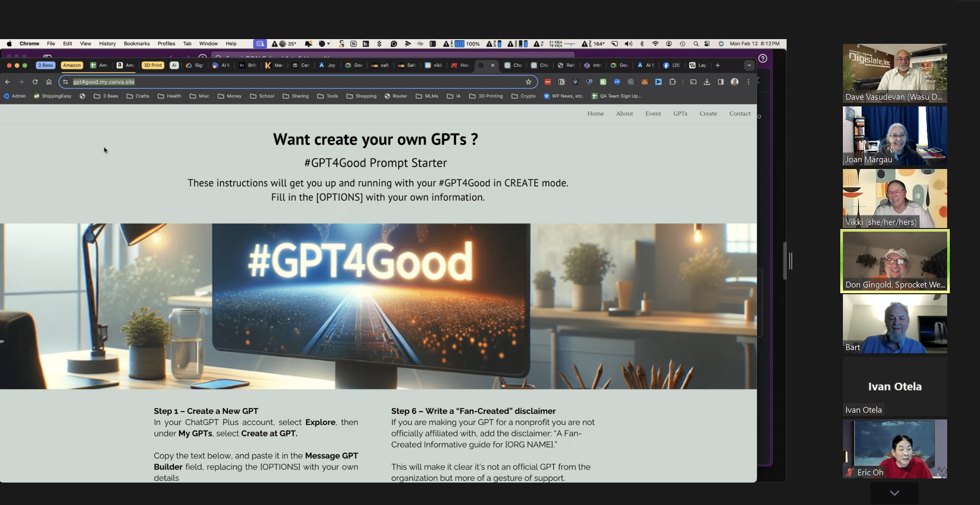The width and height of the screenshot is (980, 505).
Task: Open the volume menu bar icon
Action: [x=629, y=44]
